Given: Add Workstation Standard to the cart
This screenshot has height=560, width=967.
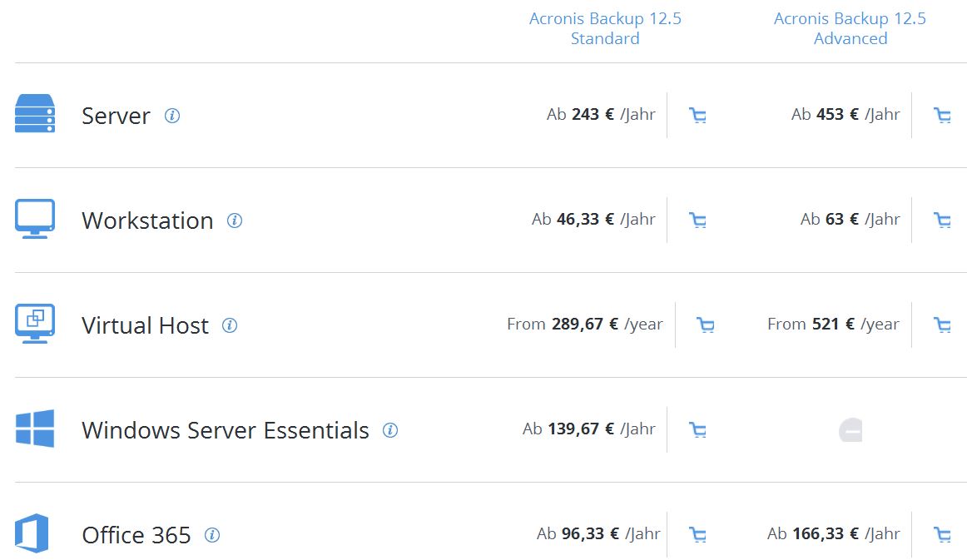Looking at the screenshot, I should click(x=697, y=221).
